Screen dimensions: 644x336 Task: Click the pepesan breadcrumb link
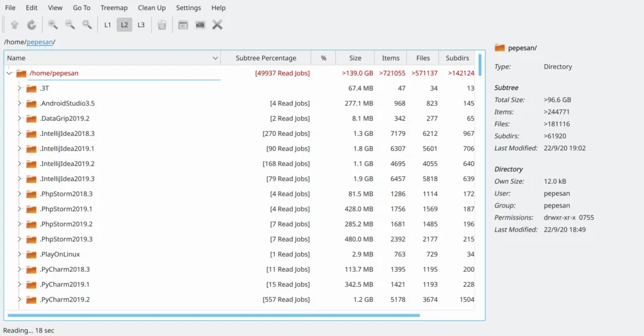39,42
